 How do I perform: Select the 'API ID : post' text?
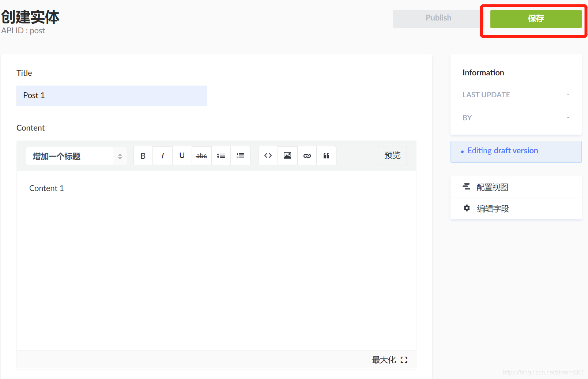point(23,31)
